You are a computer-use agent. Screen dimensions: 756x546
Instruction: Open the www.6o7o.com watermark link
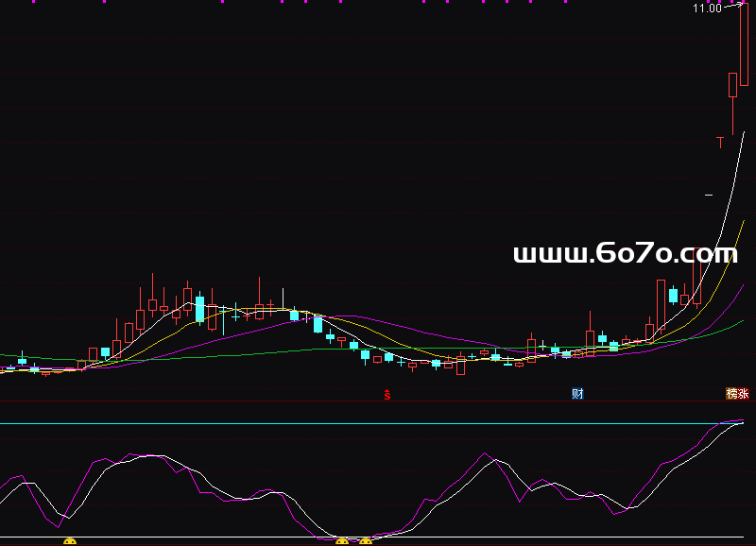[x=625, y=253]
